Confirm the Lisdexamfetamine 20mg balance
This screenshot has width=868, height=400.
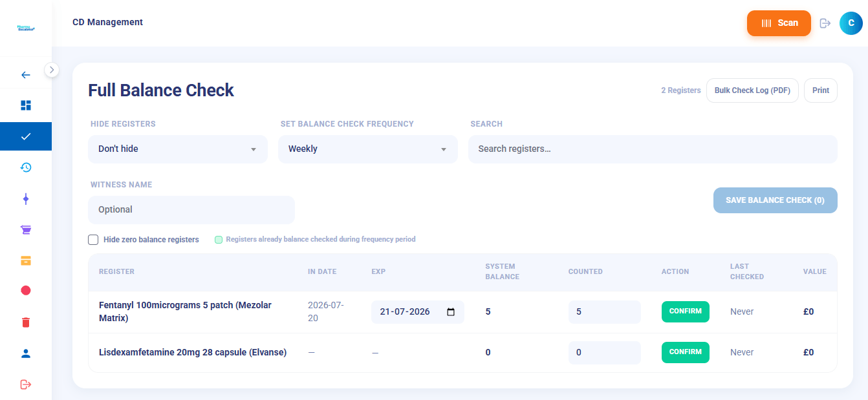point(686,352)
